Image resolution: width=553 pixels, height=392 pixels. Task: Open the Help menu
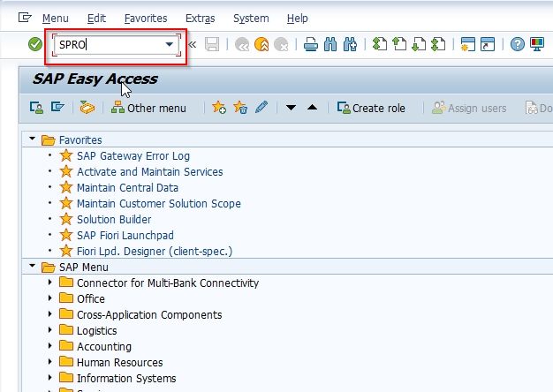[298, 19]
